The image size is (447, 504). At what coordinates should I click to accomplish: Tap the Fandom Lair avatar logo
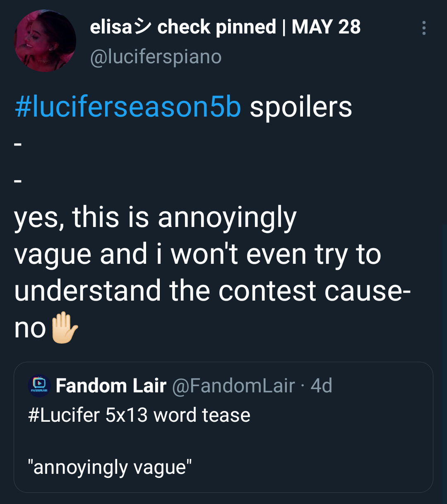pyautogui.click(x=39, y=386)
